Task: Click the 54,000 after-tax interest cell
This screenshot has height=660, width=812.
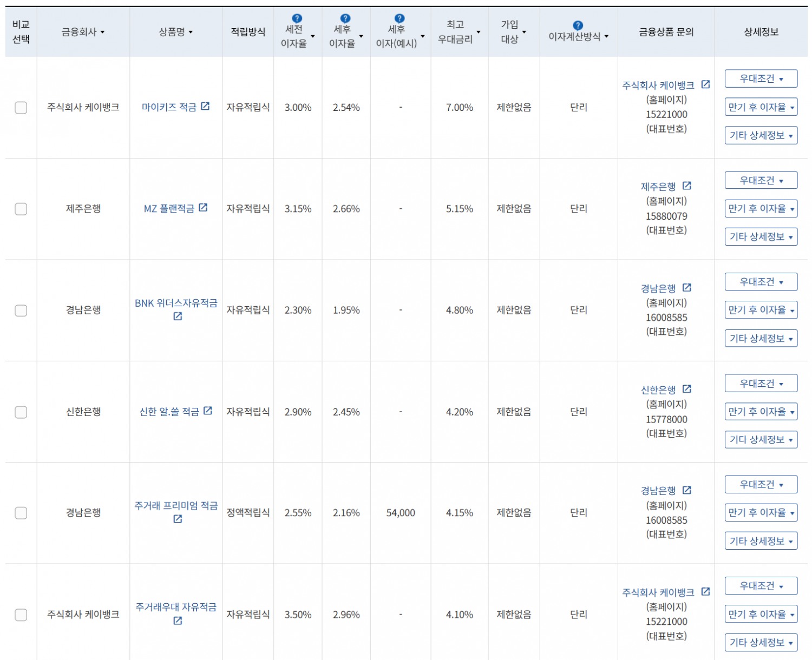Action: click(x=401, y=513)
